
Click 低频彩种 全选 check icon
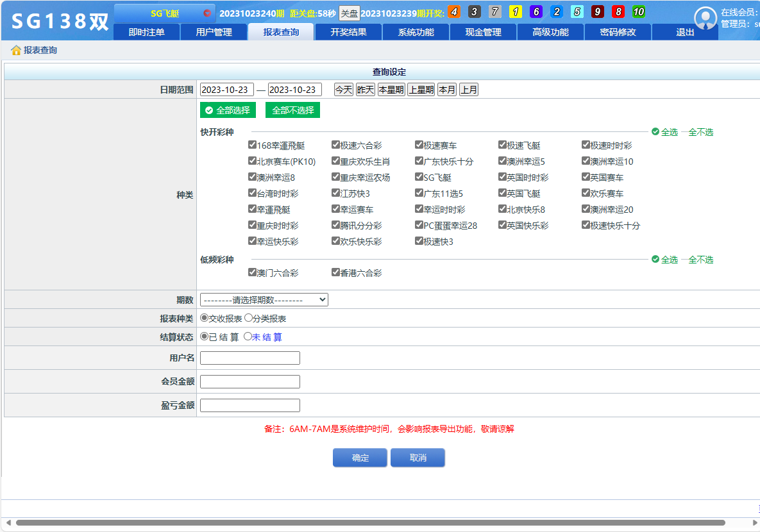(655, 259)
